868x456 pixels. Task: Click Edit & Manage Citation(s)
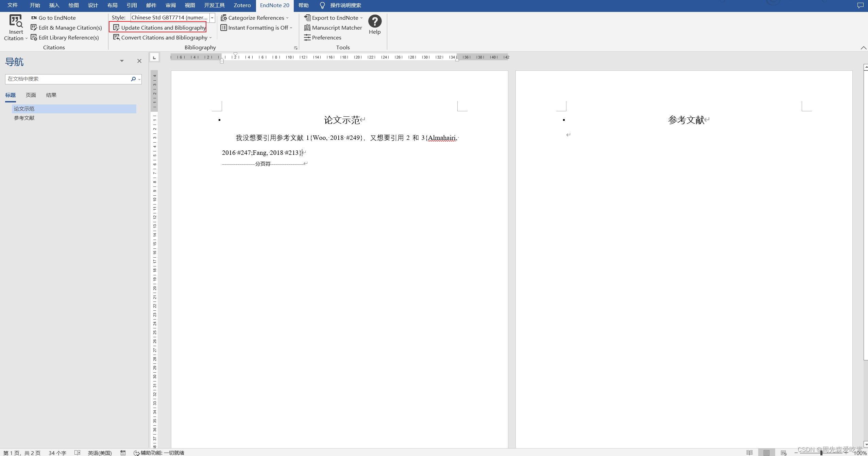pos(70,28)
